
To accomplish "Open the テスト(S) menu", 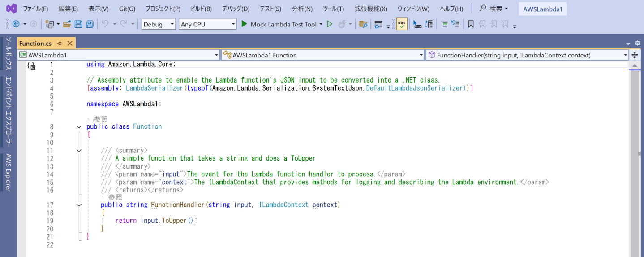I will pos(270,9).
